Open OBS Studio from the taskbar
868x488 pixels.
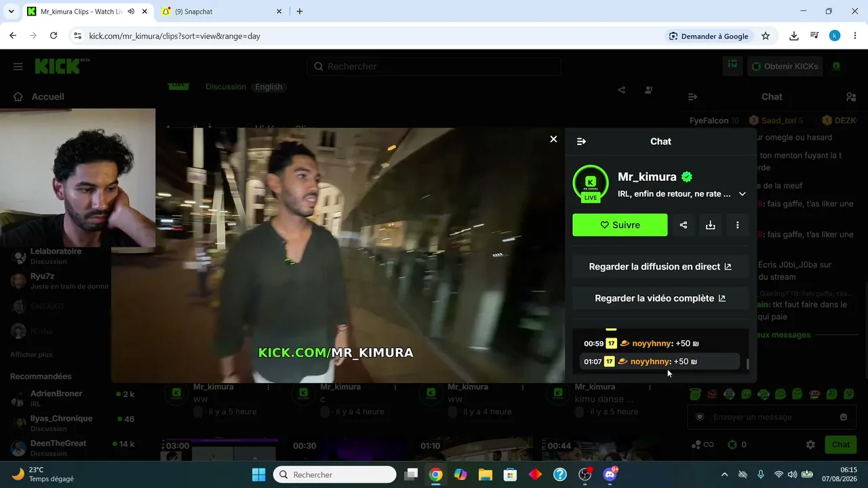pos(585,474)
